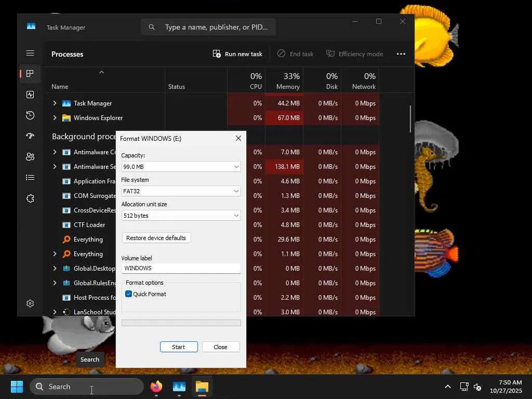Click the End task button
The width and height of the screenshot is (532, 399).
(295, 54)
